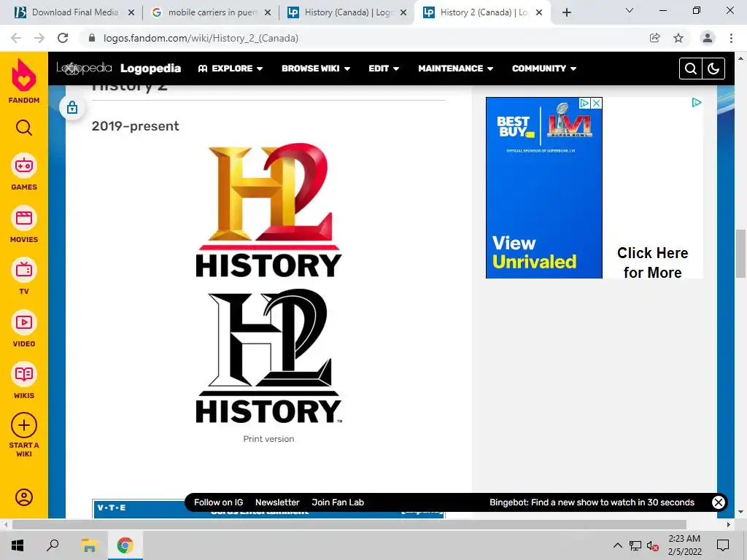The width and height of the screenshot is (747, 560).
Task: Click Join Fan Lab link
Action: coord(338,502)
